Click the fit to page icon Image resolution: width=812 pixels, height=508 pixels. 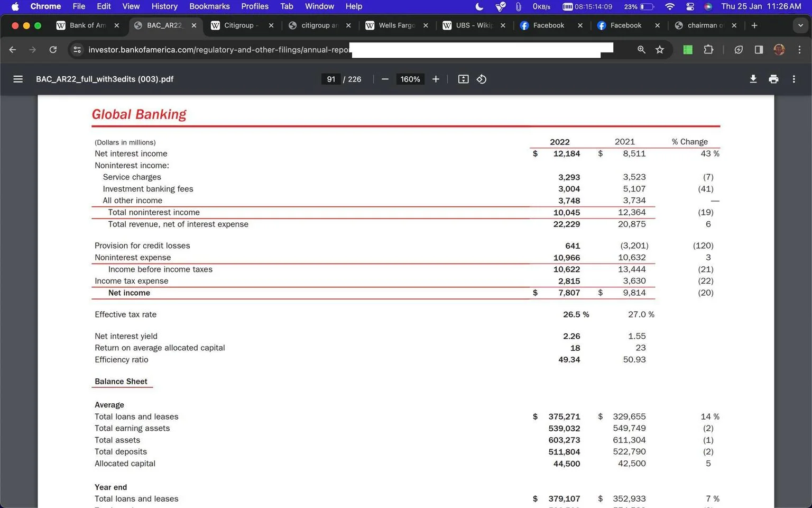point(463,79)
